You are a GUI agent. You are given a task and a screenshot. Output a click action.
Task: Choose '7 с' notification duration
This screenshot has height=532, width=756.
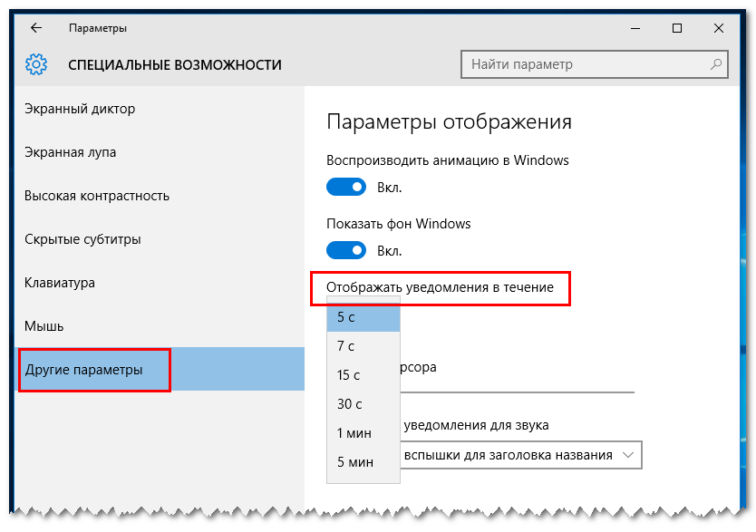363,346
